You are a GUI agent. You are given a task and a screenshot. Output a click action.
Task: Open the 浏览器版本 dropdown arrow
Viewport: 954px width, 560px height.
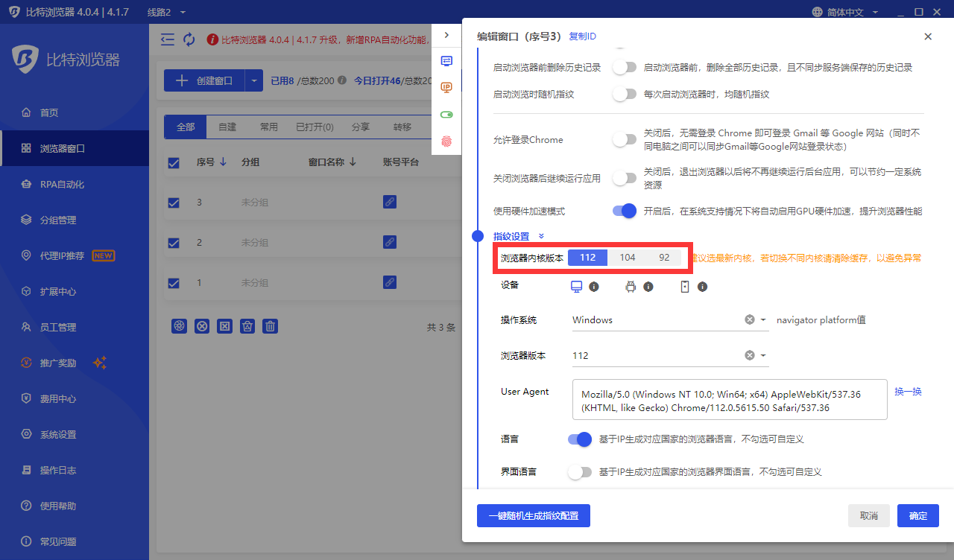click(x=763, y=355)
